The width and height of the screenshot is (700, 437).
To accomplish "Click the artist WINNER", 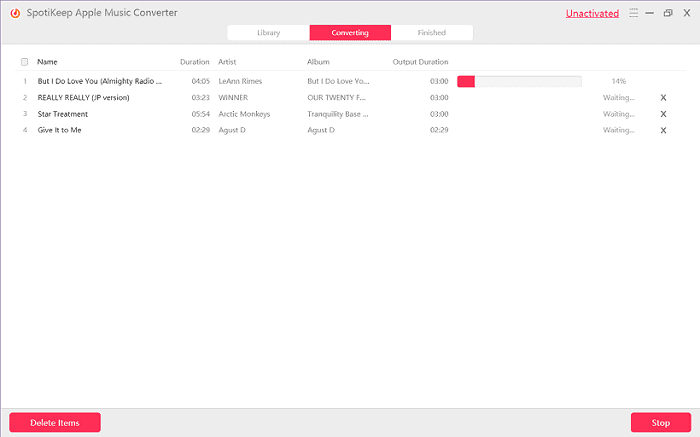I will coord(233,98).
